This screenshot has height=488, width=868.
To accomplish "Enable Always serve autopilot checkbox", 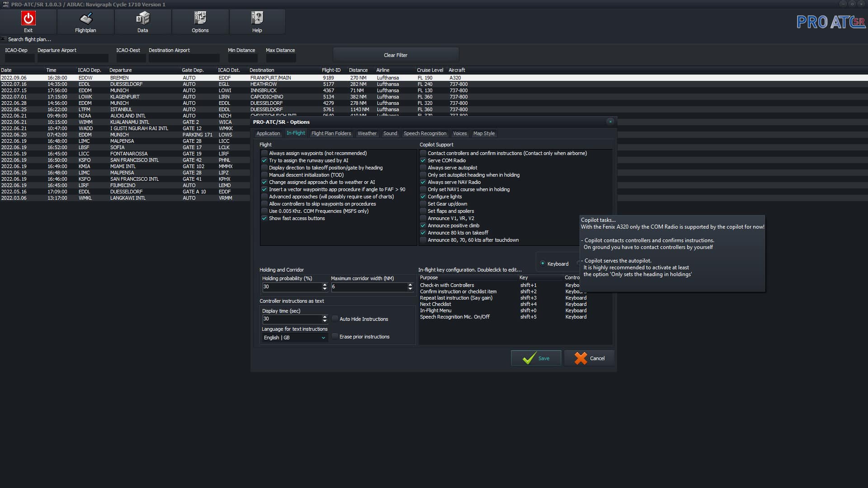I will click(x=423, y=168).
